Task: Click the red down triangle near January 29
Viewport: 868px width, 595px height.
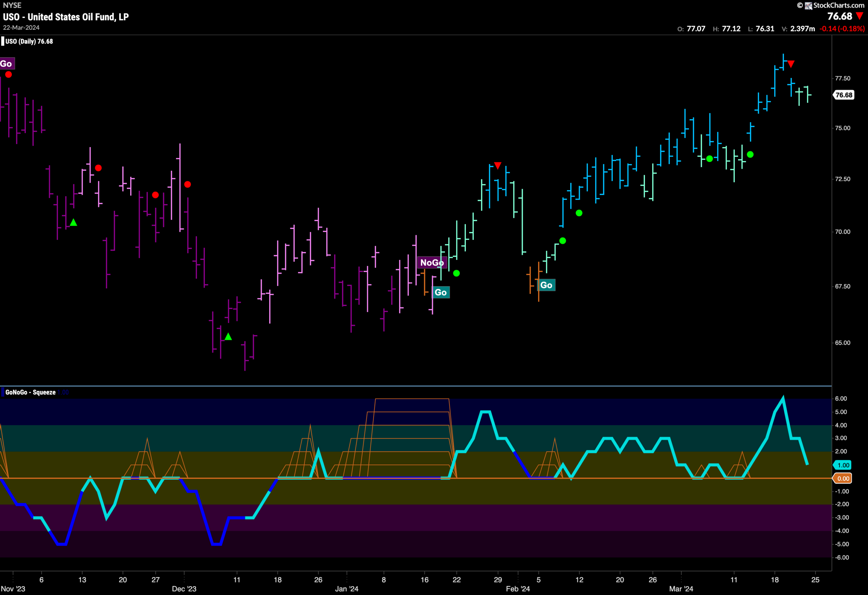Action: (x=497, y=165)
